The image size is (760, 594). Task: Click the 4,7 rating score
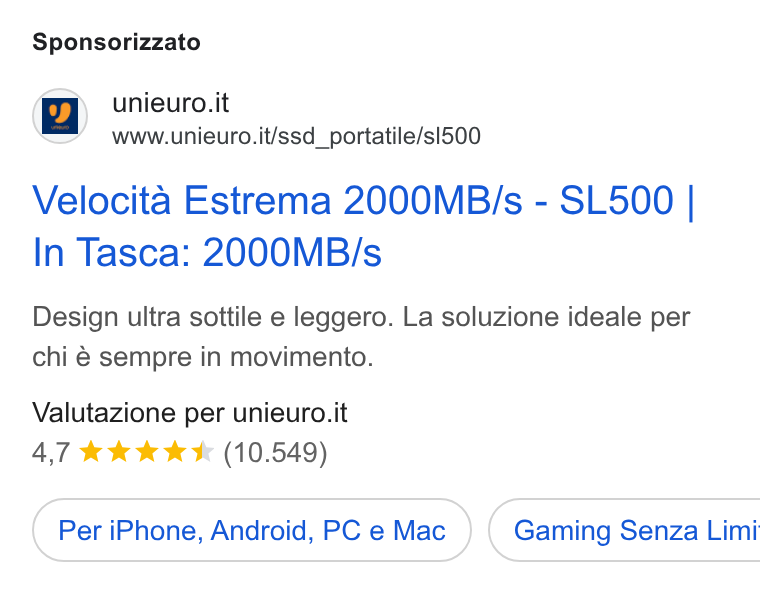coord(51,453)
